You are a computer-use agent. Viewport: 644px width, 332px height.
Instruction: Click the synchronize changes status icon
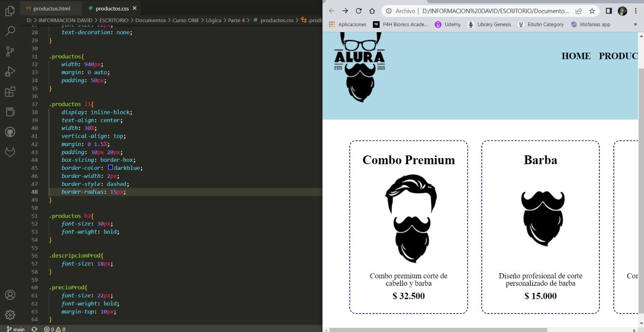tap(34, 329)
